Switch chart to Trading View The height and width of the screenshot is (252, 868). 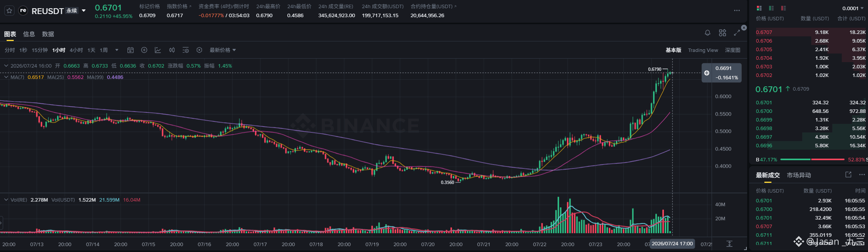pyautogui.click(x=703, y=50)
